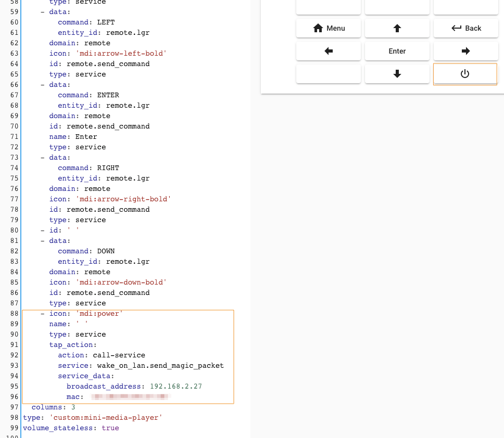This screenshot has width=504, height=438.
Task: Click 'domain: remote' on line 76
Action: pos(80,188)
